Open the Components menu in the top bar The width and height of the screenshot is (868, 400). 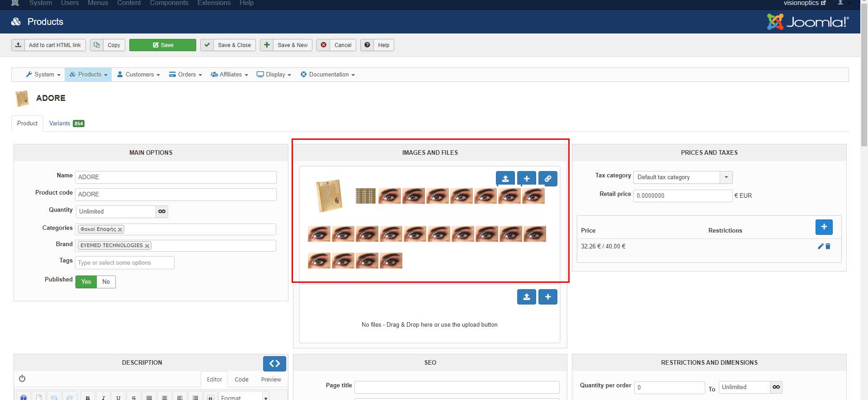pos(169,3)
